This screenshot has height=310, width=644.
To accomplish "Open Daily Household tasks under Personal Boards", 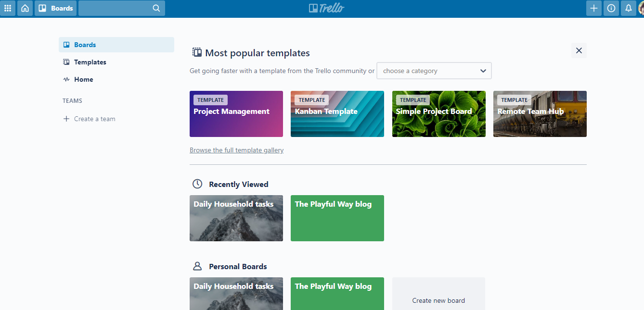I will tap(236, 294).
